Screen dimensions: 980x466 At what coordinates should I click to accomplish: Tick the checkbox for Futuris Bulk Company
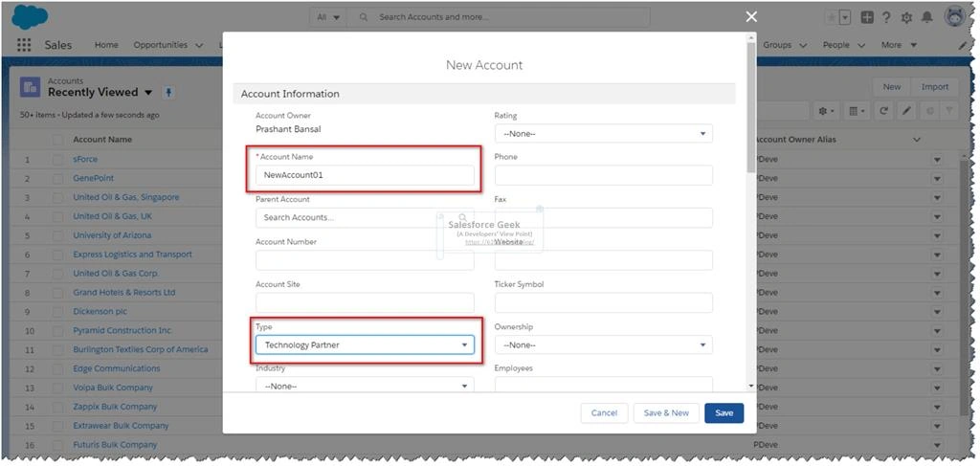pos(58,445)
